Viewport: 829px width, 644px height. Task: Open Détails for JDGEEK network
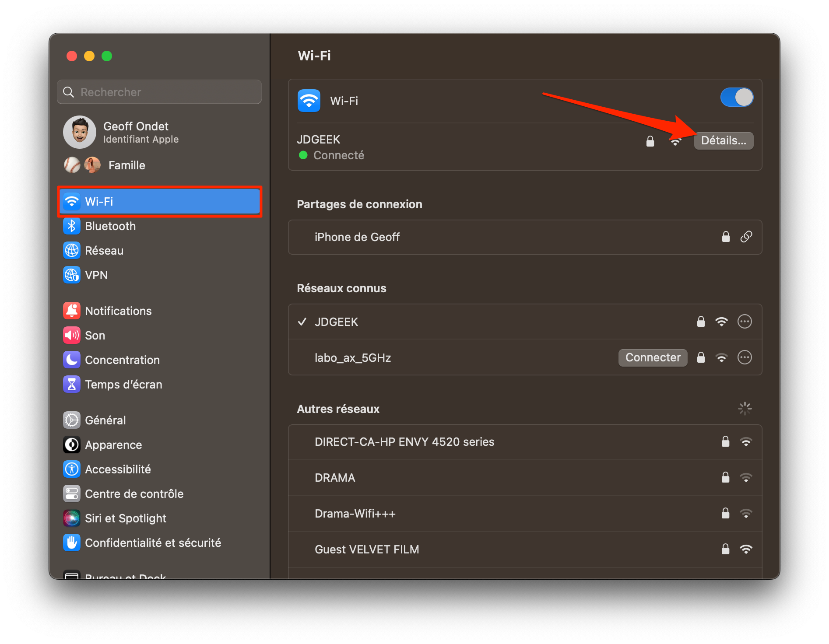pyautogui.click(x=724, y=140)
